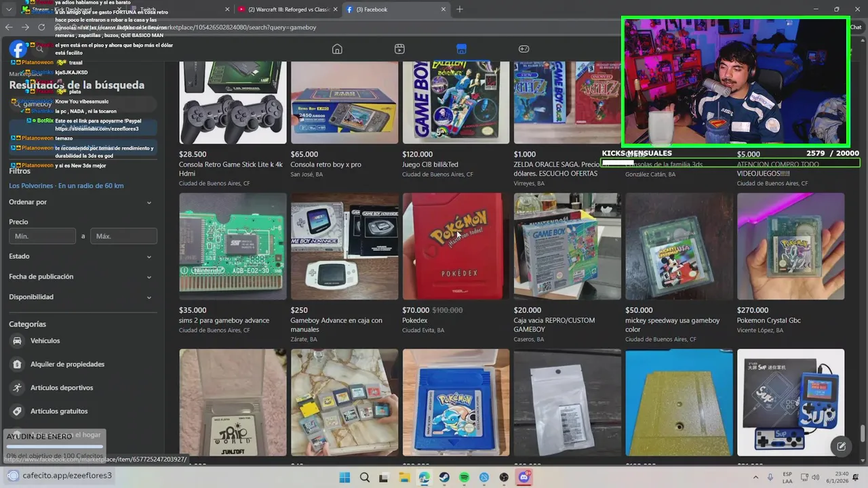The image size is (868, 488).
Task: Expand the Estado filter
Action: tap(82, 256)
